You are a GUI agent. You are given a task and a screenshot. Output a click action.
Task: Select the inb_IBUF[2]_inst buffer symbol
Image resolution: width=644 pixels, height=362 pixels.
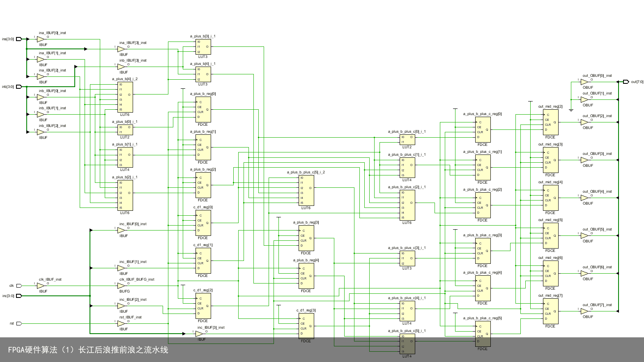(x=41, y=132)
